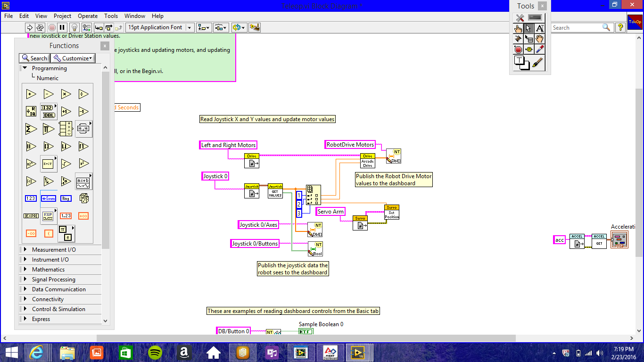Open the Reorder dropdown

[239, 27]
